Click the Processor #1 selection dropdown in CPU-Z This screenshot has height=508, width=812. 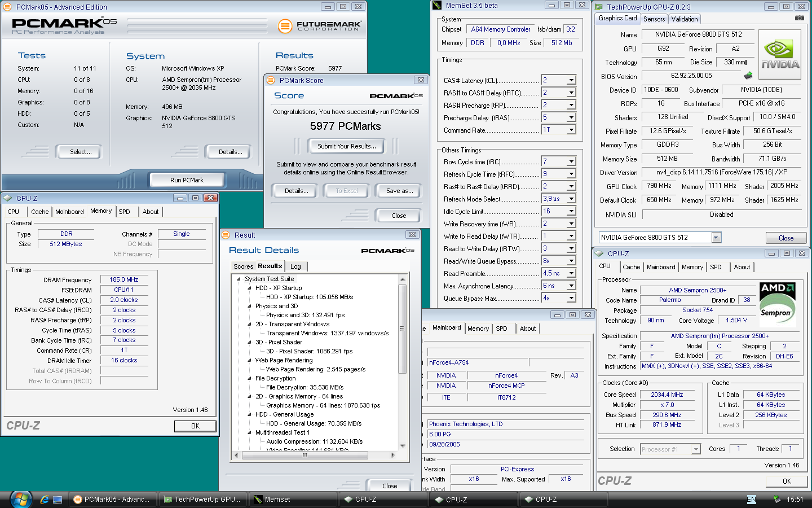pyautogui.click(x=670, y=449)
